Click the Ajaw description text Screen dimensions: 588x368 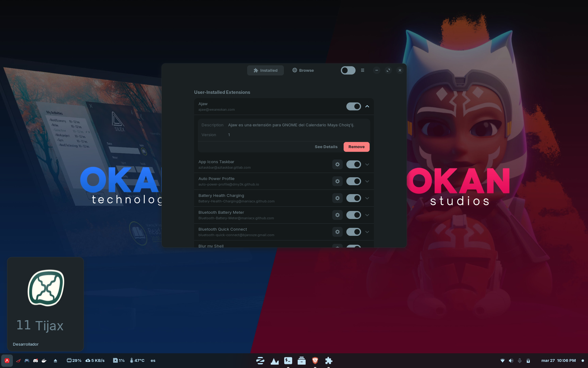[x=291, y=125]
